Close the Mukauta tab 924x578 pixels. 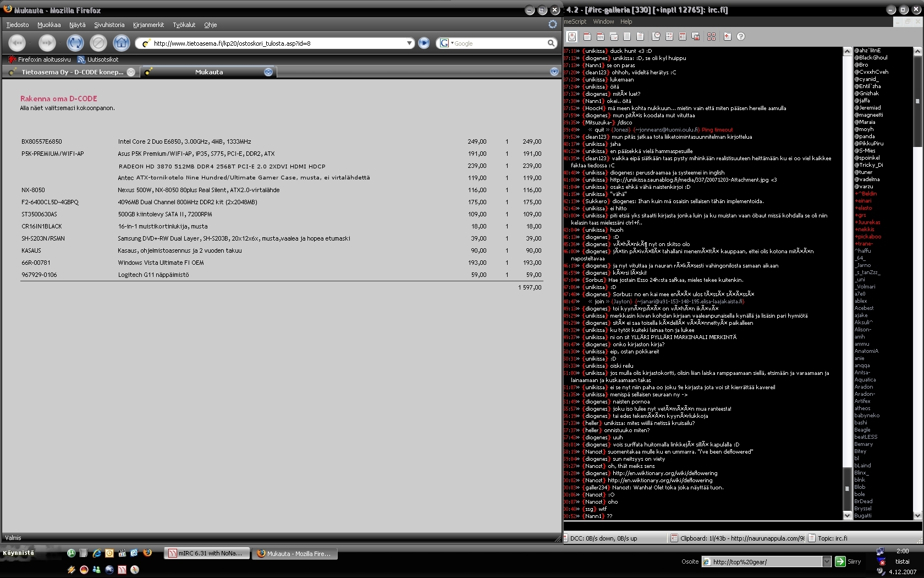(x=268, y=72)
